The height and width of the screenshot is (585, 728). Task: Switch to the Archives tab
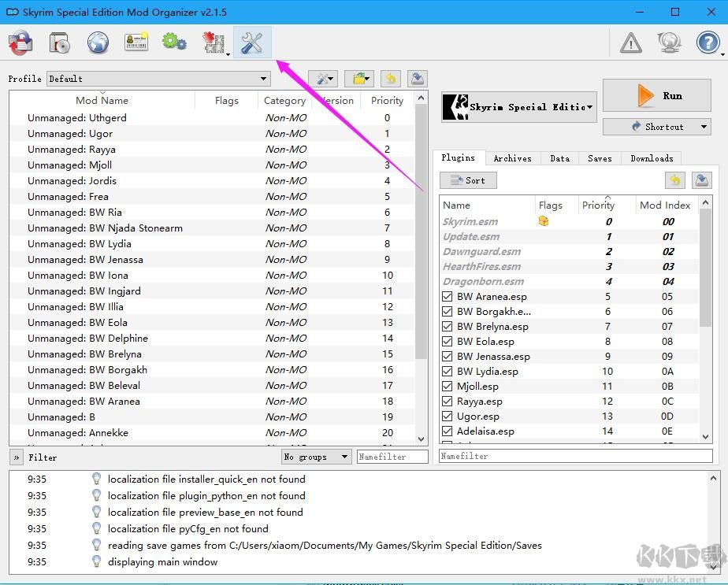click(x=512, y=158)
